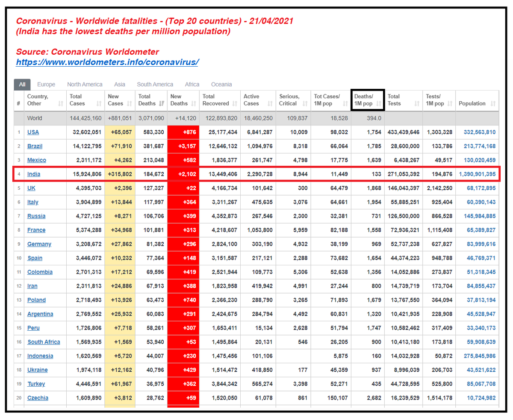The height and width of the screenshot is (420, 513).
Task: Select France active cases 1,053,800
Action: (260, 230)
